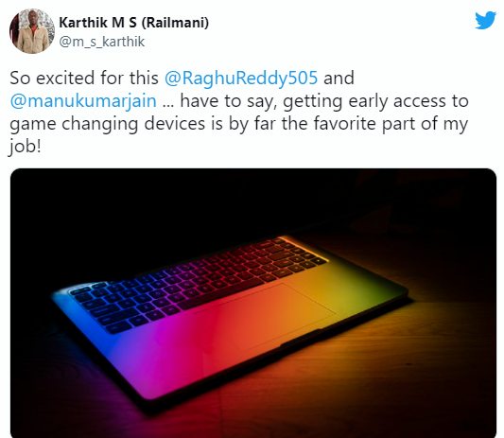
Task: Open Karthik M S profile avatar
Action: (x=32, y=31)
